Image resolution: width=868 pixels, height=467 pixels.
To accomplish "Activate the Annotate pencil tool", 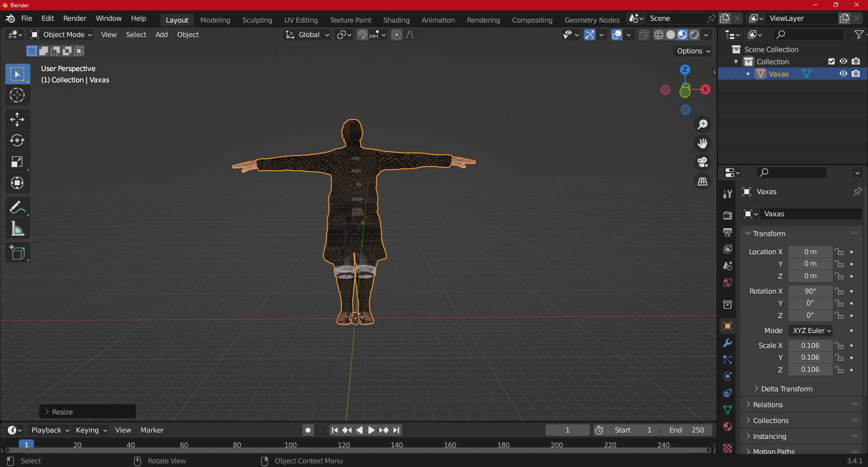I will pos(17,208).
